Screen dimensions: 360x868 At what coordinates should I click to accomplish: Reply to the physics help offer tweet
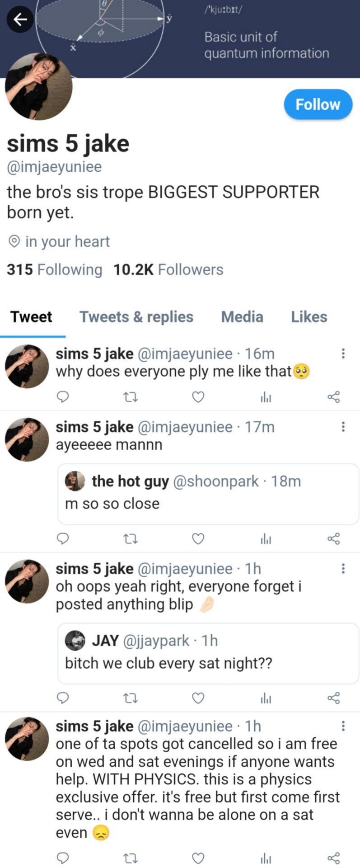[x=63, y=858]
